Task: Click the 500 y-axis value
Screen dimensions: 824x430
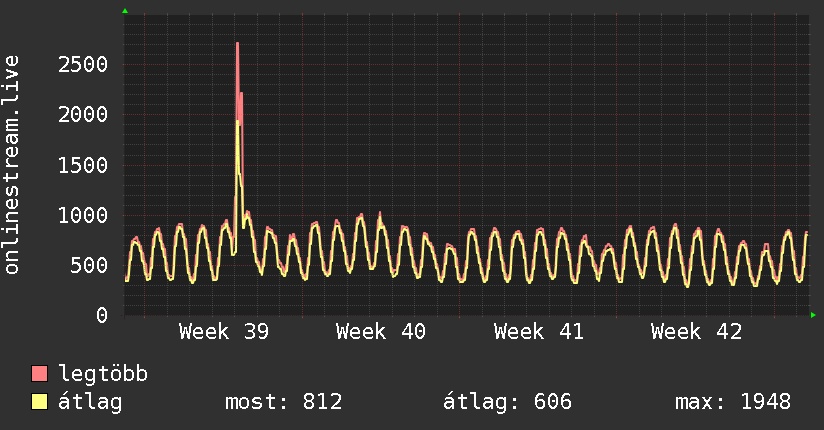Action: (x=89, y=265)
